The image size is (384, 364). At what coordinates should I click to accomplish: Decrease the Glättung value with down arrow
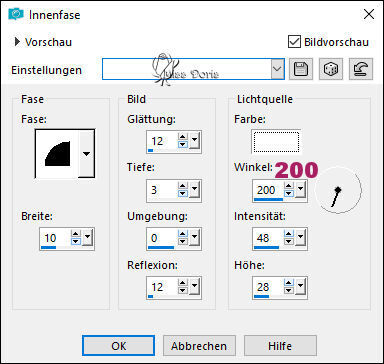pyautogui.click(x=183, y=144)
